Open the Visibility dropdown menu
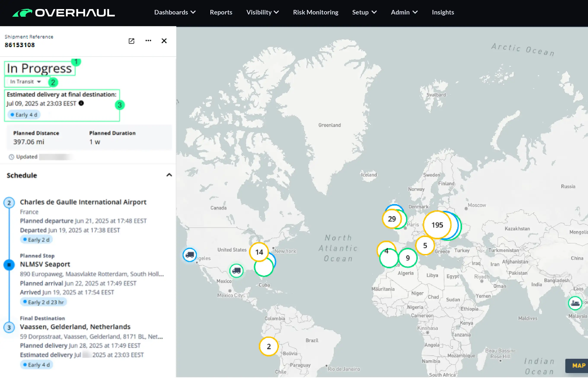Image resolution: width=588 pixels, height=378 pixels. click(263, 12)
